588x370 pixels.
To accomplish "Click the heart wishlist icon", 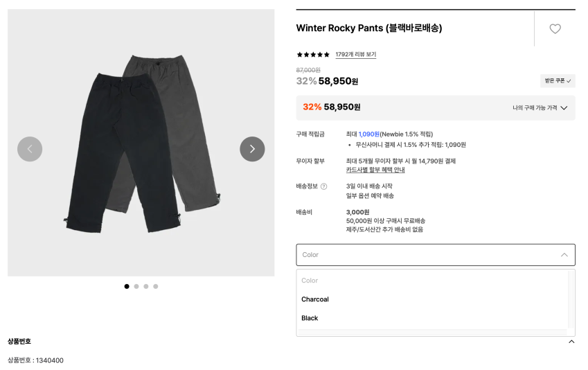I will pos(555,29).
